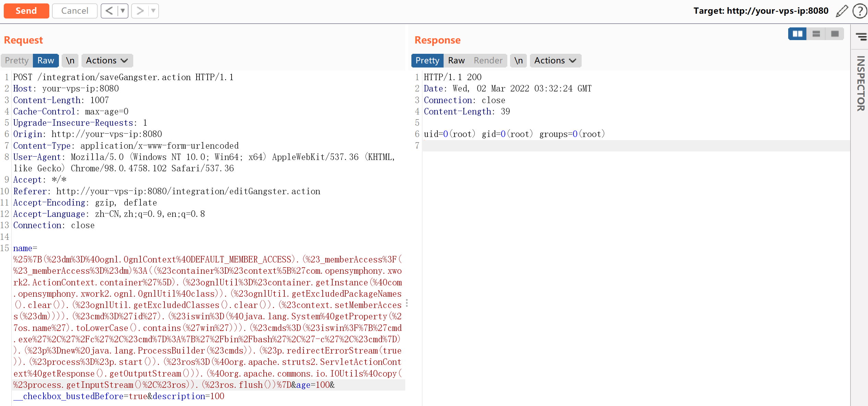This screenshot has height=406, width=868.
Task: Click the Cancel button
Action: pyautogui.click(x=75, y=11)
